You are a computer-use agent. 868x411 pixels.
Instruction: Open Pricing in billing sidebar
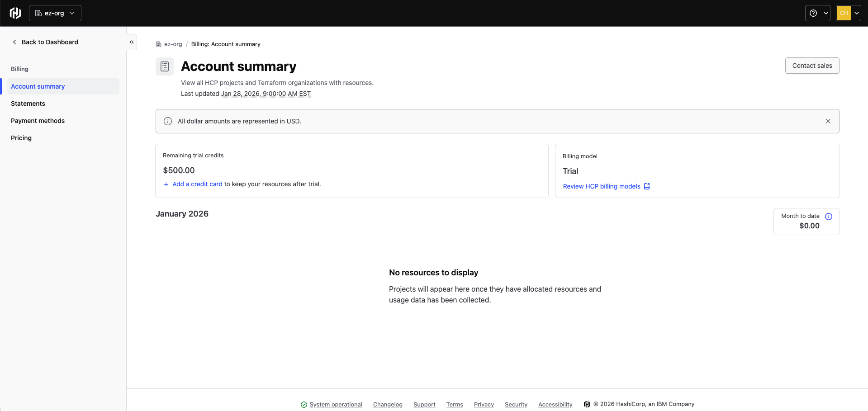63,138
